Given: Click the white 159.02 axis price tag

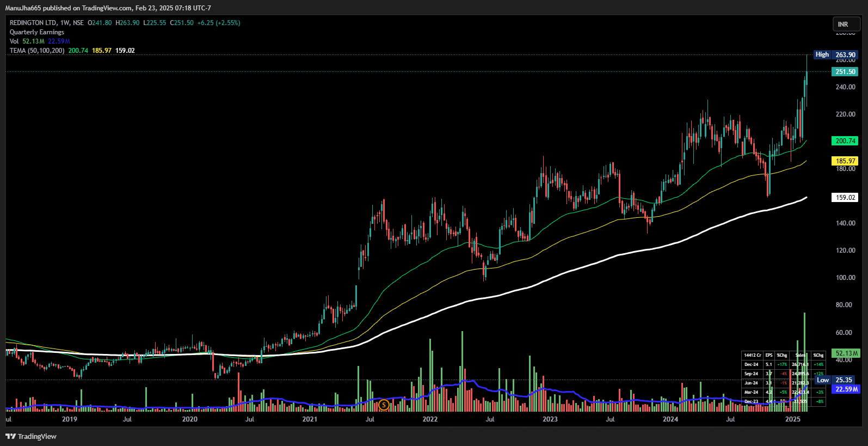Looking at the screenshot, I should (x=845, y=198).
